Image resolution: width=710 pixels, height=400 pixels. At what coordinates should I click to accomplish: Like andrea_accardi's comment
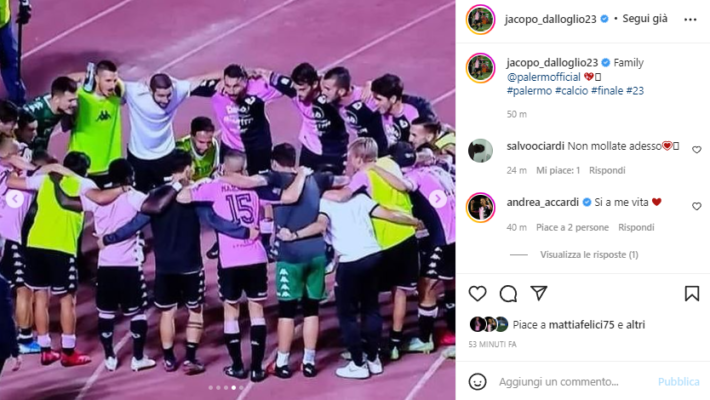[696, 206]
